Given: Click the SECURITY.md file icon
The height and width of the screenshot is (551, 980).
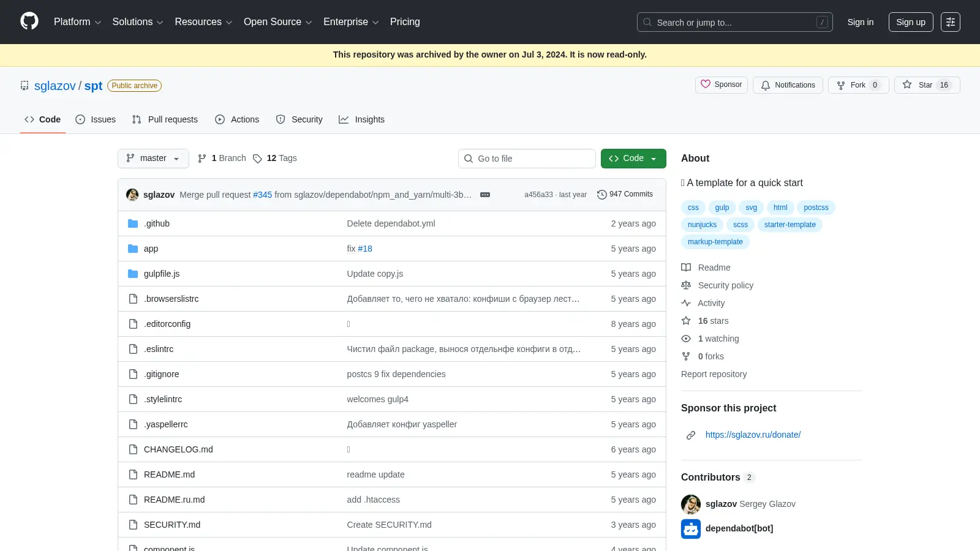Looking at the screenshot, I should pos(133,525).
